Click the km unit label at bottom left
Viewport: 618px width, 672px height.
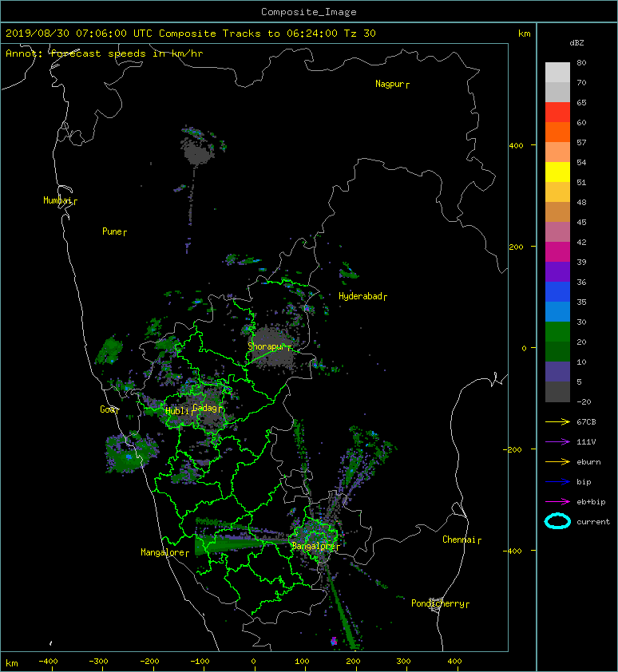click(12, 663)
